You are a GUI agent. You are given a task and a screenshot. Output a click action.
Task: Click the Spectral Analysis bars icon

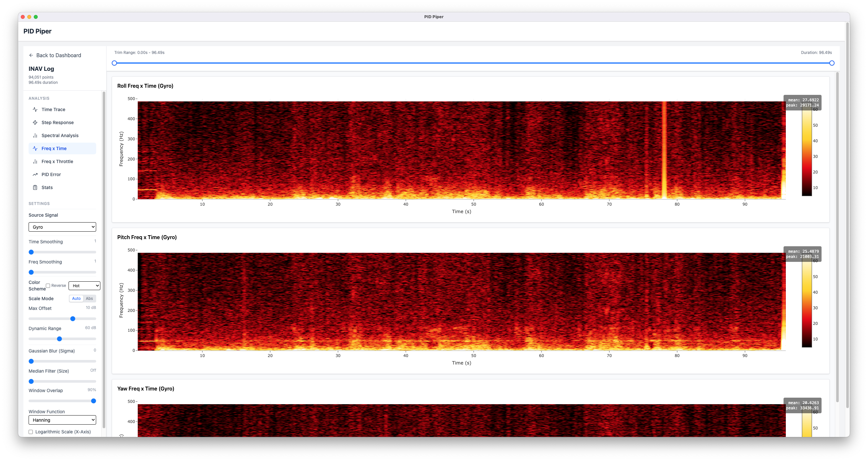tap(35, 135)
